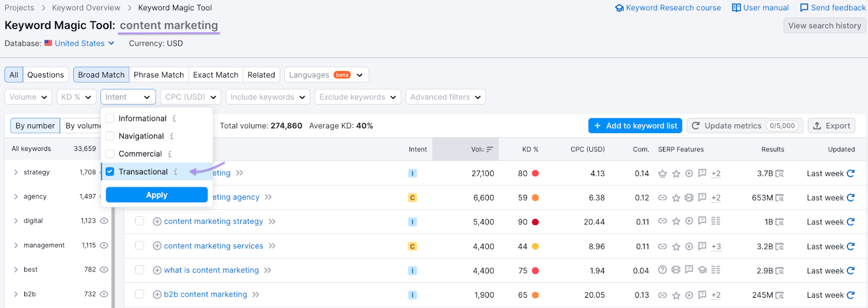This screenshot has width=868, height=308.
Task: Open the Volume filter dropdown
Action: pos(28,97)
